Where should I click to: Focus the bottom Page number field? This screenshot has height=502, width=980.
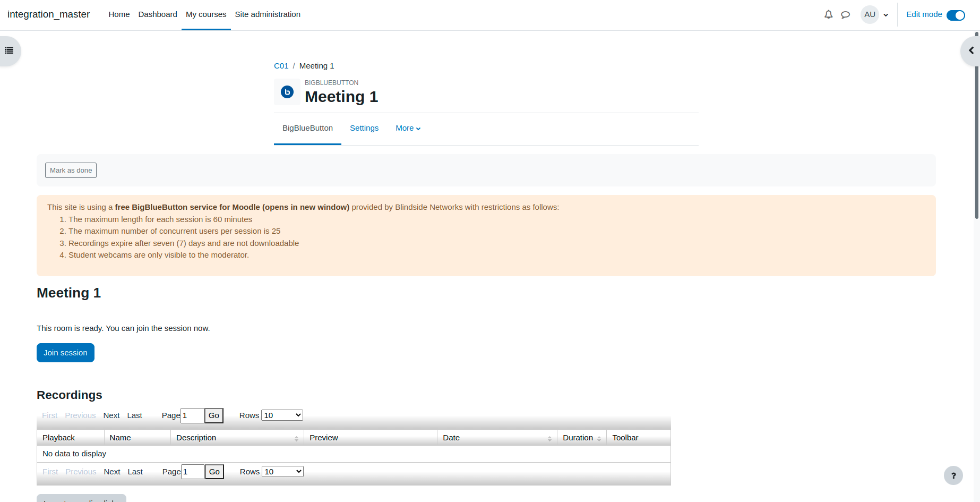[193, 472]
